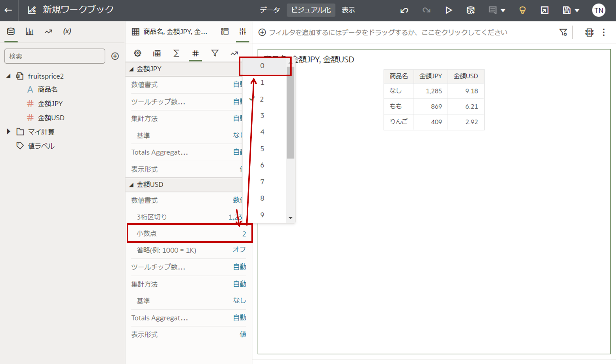Toggle the 省略 abbreviation option オフ
This screenshot has width=616, height=364.
click(239, 250)
